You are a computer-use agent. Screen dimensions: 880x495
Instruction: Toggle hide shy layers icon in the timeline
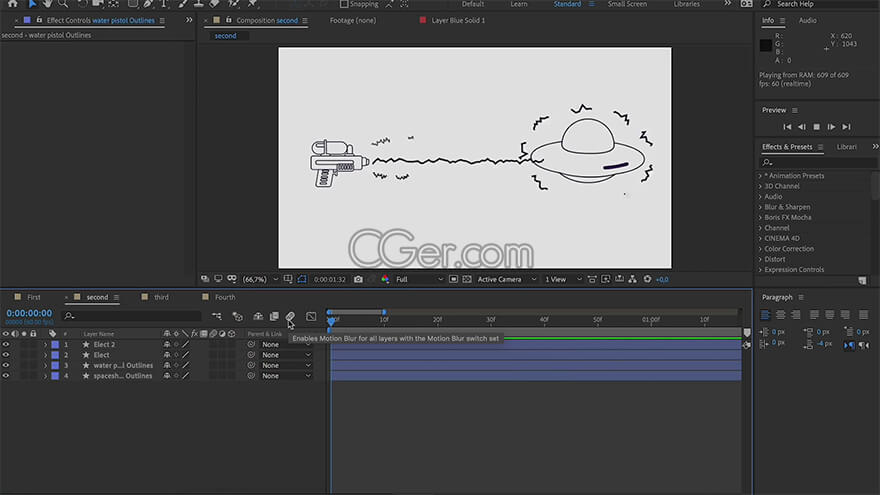(258, 317)
